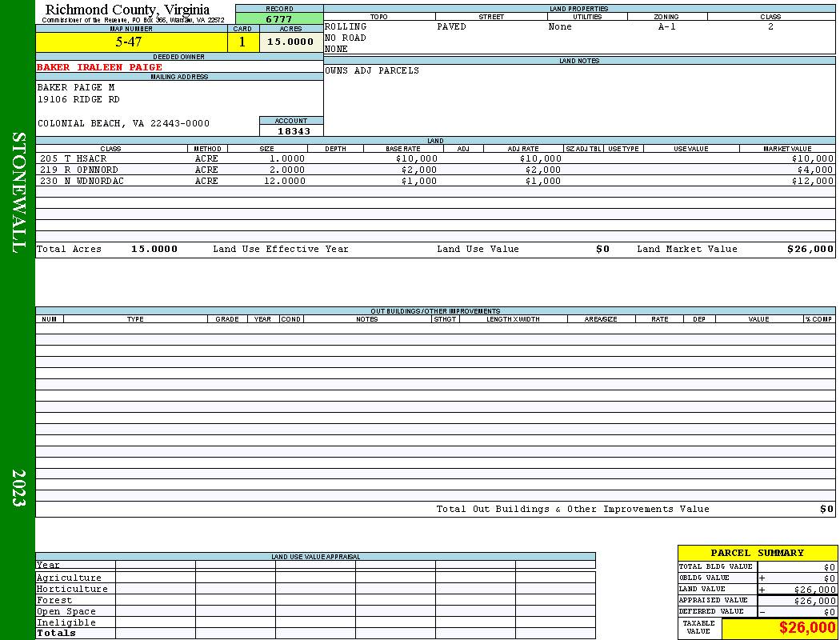Viewport: 840px width, 640px height.
Task: Click the Horticulture row label
Action: tap(72, 589)
